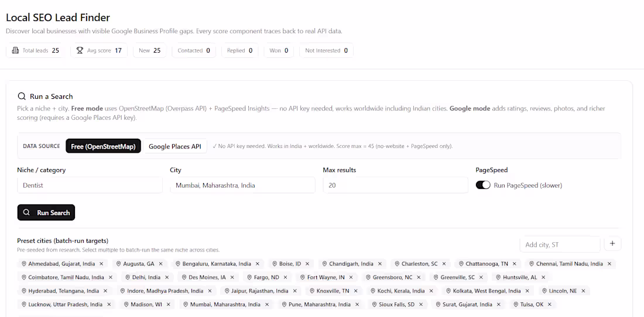Click the Not Interested status counter
Image resolution: width=644 pixels, height=317 pixels.
coord(326,50)
